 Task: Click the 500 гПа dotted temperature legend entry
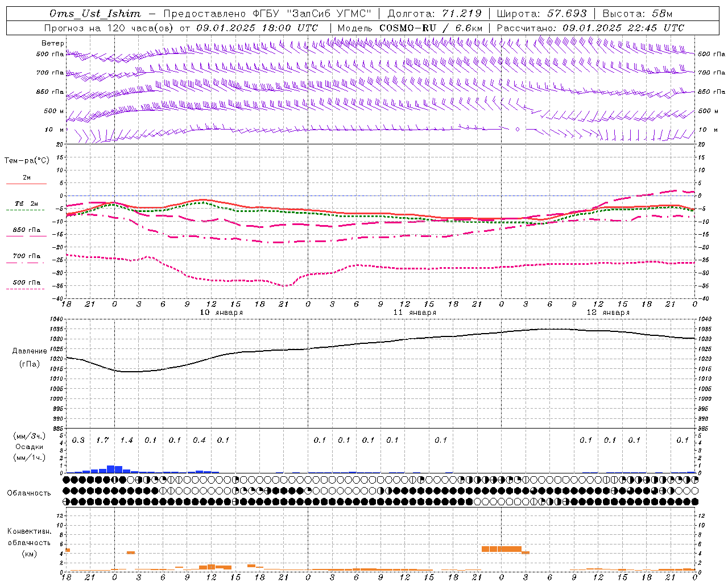(x=26, y=284)
